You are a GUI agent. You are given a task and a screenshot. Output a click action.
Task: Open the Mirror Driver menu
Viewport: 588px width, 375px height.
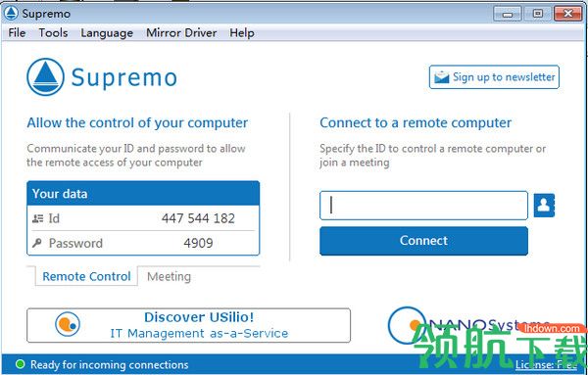tap(181, 33)
